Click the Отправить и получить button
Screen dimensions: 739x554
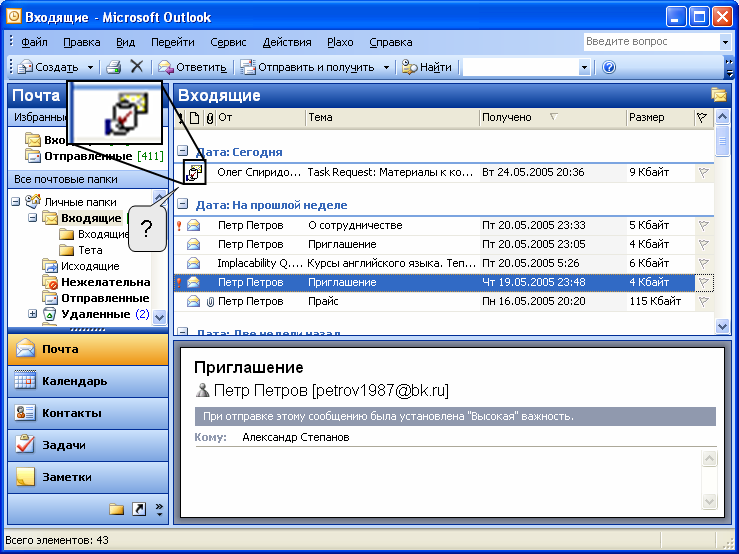point(308,67)
